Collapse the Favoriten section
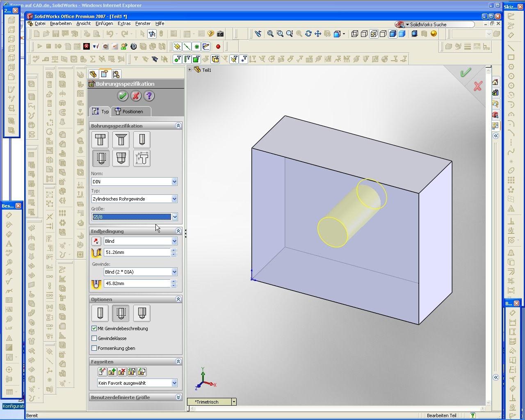The height and width of the screenshot is (420, 525). point(178,362)
